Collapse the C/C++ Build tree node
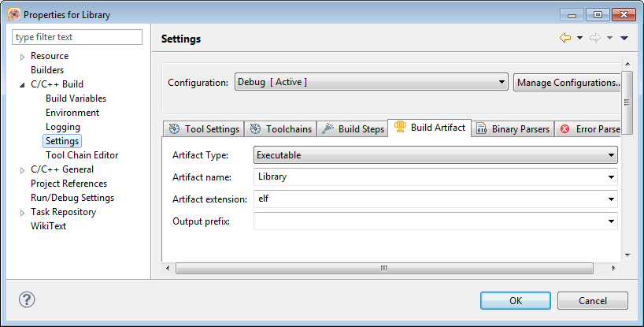Screen dimensions: 644x327 22,84
